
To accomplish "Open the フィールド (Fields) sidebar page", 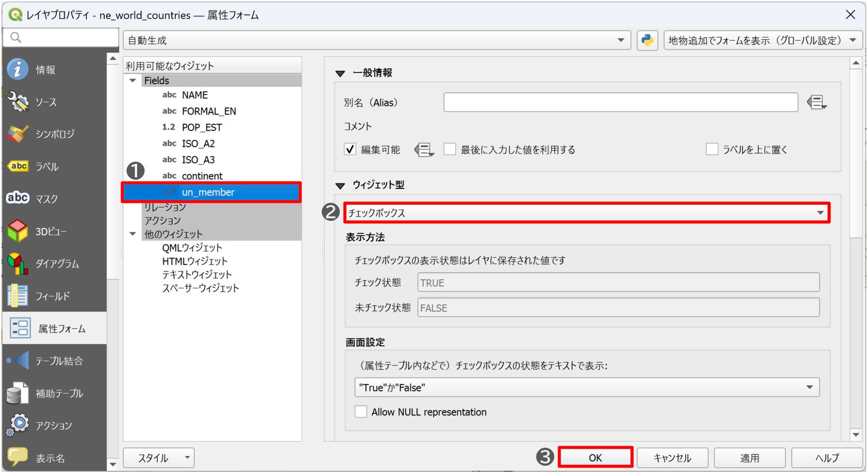I will point(54,296).
